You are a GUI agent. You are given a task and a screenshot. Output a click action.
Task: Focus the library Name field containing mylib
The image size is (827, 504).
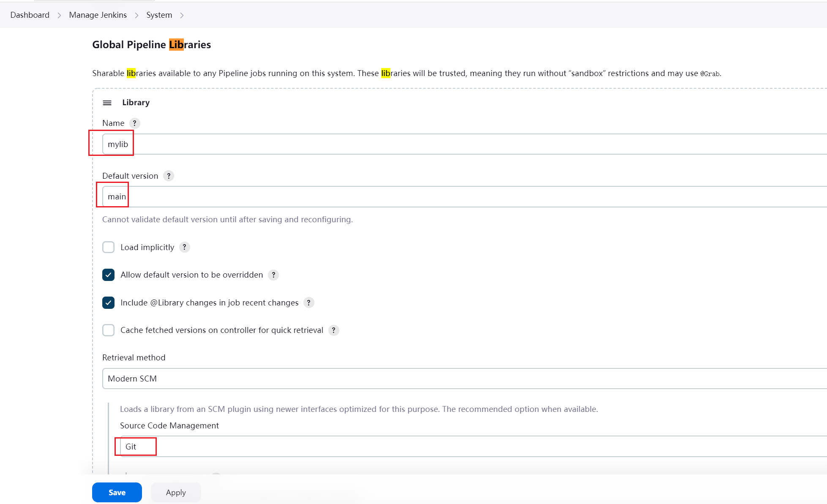point(464,144)
